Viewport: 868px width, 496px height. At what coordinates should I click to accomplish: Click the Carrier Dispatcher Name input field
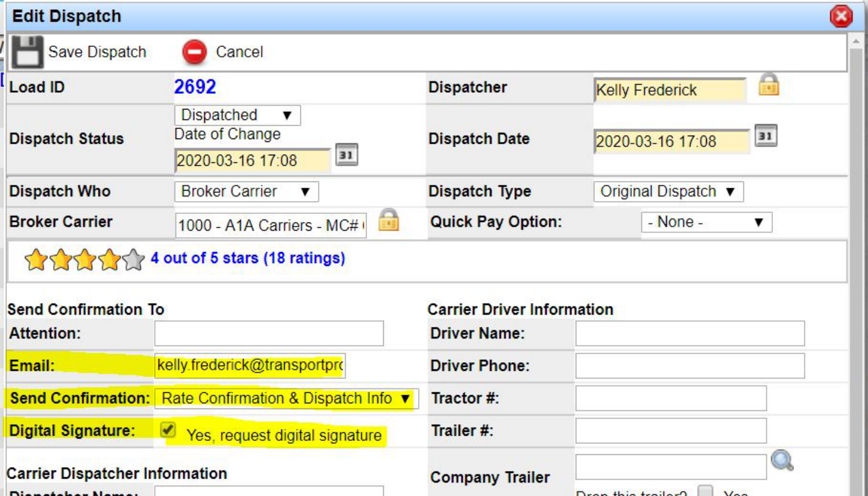(x=269, y=491)
